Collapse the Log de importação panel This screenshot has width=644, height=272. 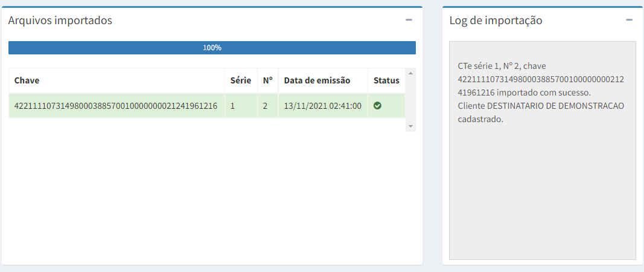click(x=629, y=20)
